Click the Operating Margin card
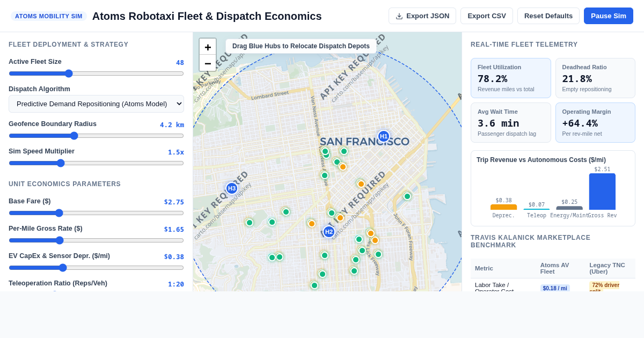Screen dimensions: 644x338 pyautogui.click(x=595, y=123)
